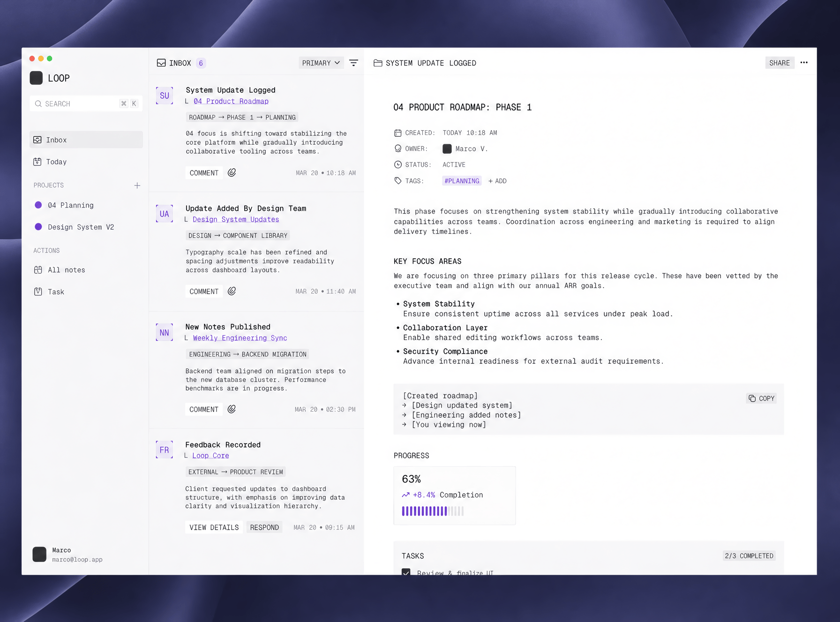
Task: Click the UA avatar badge
Action: coord(165,214)
